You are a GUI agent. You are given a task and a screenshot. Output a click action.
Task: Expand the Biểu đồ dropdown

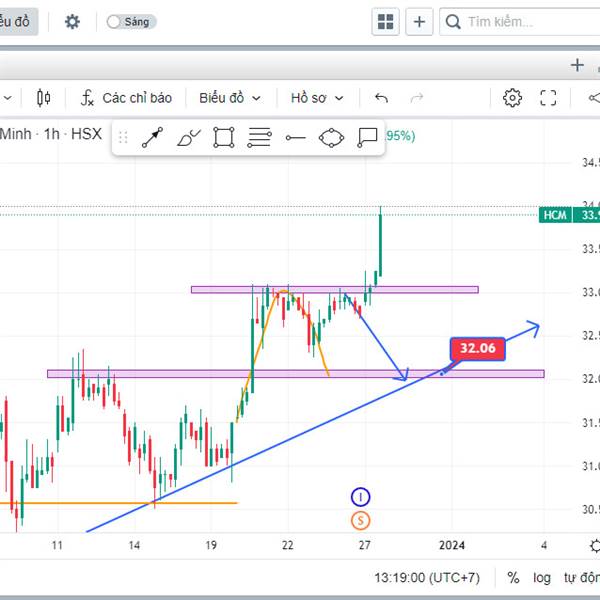click(x=230, y=98)
